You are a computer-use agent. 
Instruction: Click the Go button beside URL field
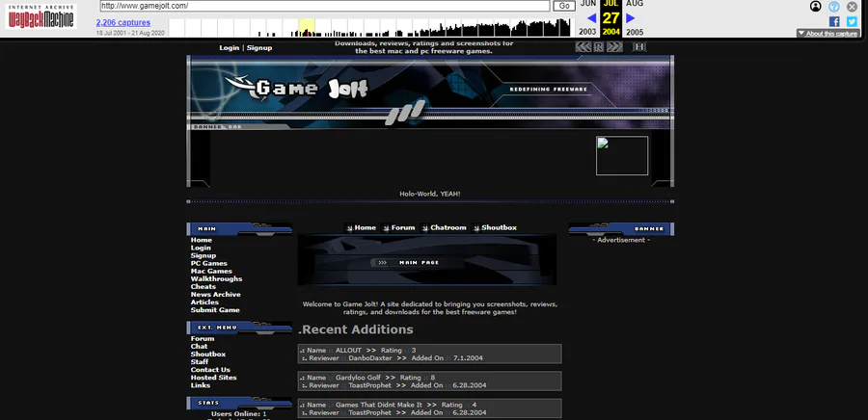564,6
